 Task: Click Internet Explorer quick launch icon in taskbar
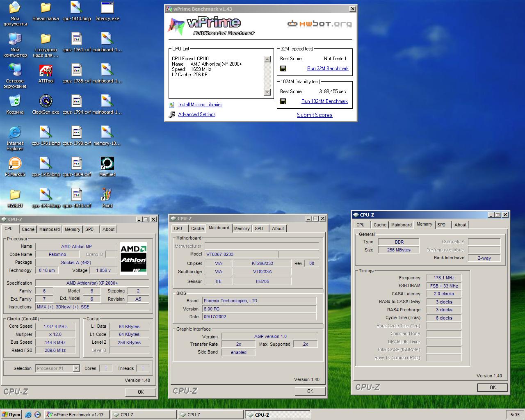[x=28, y=415]
